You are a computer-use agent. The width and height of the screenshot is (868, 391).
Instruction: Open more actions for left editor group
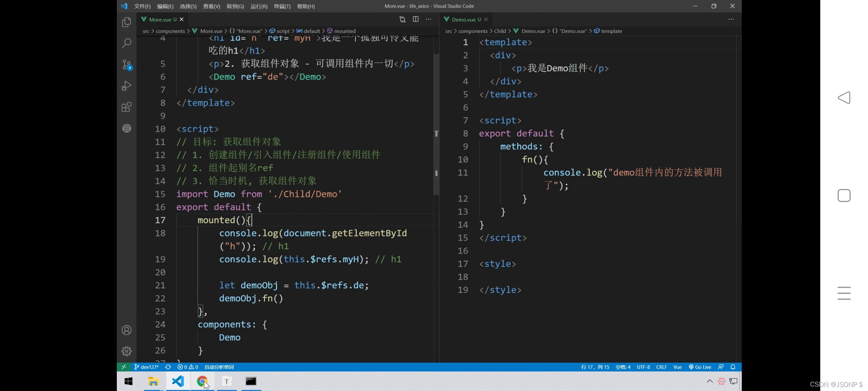tap(429, 19)
